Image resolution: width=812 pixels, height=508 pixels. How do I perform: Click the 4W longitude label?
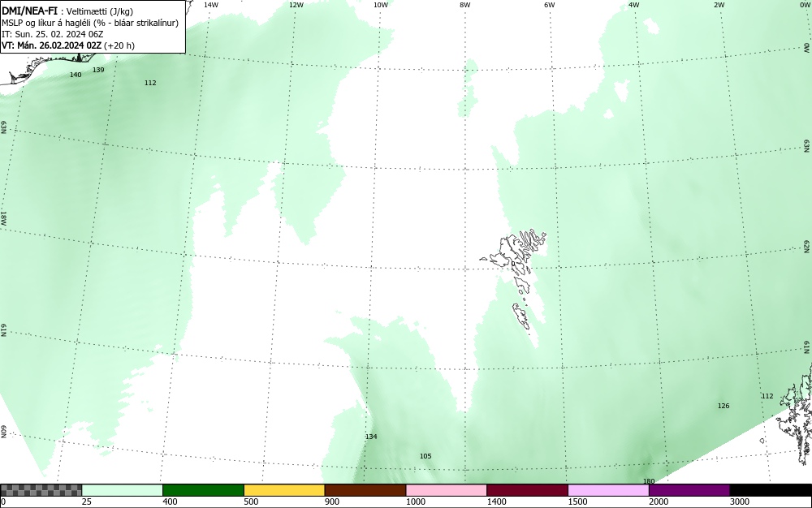[634, 5]
